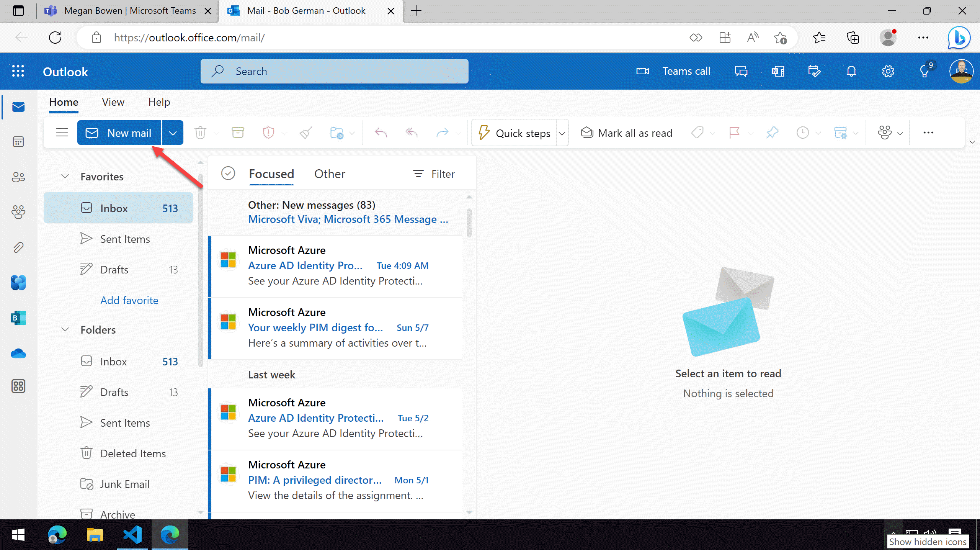Toggle navigation pane hamburger button

click(62, 133)
